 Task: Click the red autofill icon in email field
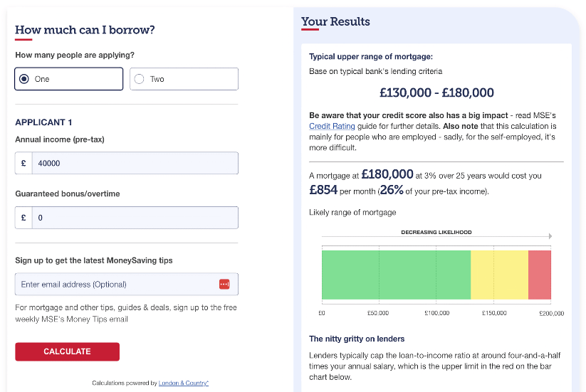pos(224,285)
